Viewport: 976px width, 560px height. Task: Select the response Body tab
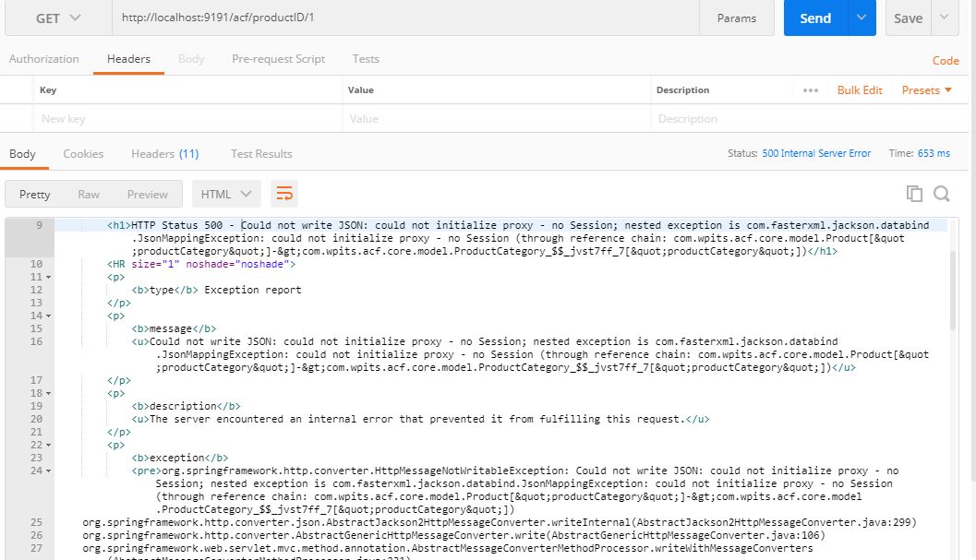pos(22,154)
